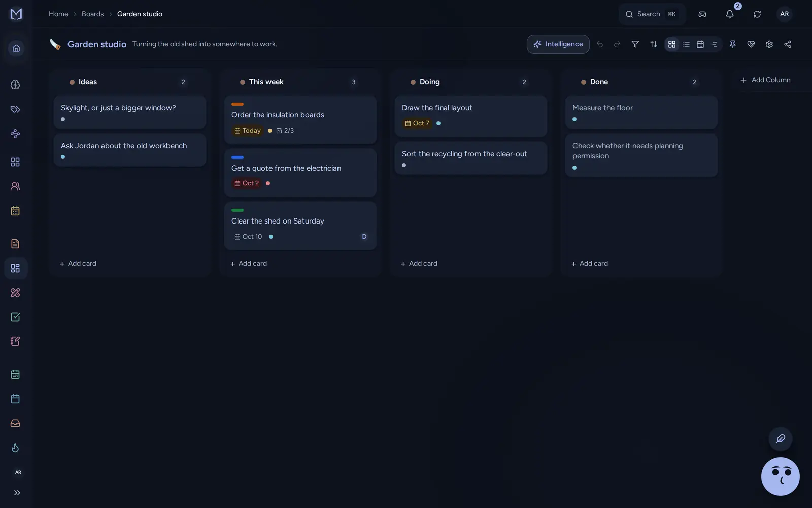Screen dimensions: 812x508
Task: Click the Today due date chip
Action: (x=248, y=131)
